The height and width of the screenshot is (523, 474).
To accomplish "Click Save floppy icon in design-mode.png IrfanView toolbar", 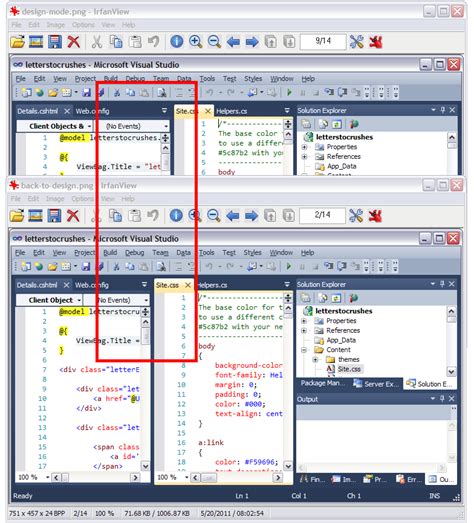I will point(55,42).
